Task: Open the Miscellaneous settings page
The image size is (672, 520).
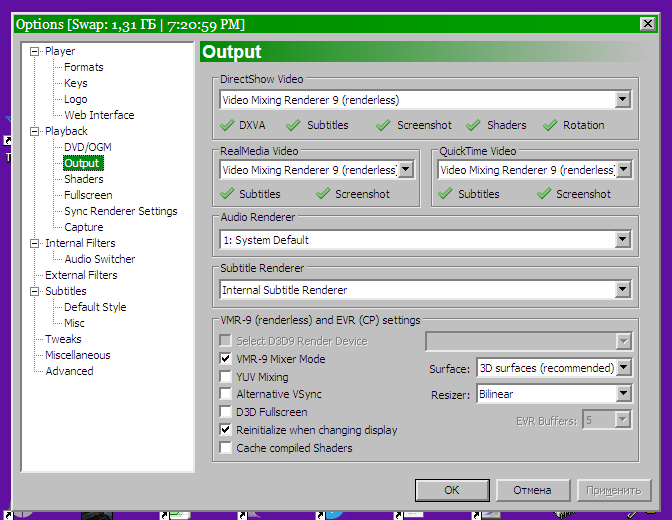Action: [x=78, y=355]
